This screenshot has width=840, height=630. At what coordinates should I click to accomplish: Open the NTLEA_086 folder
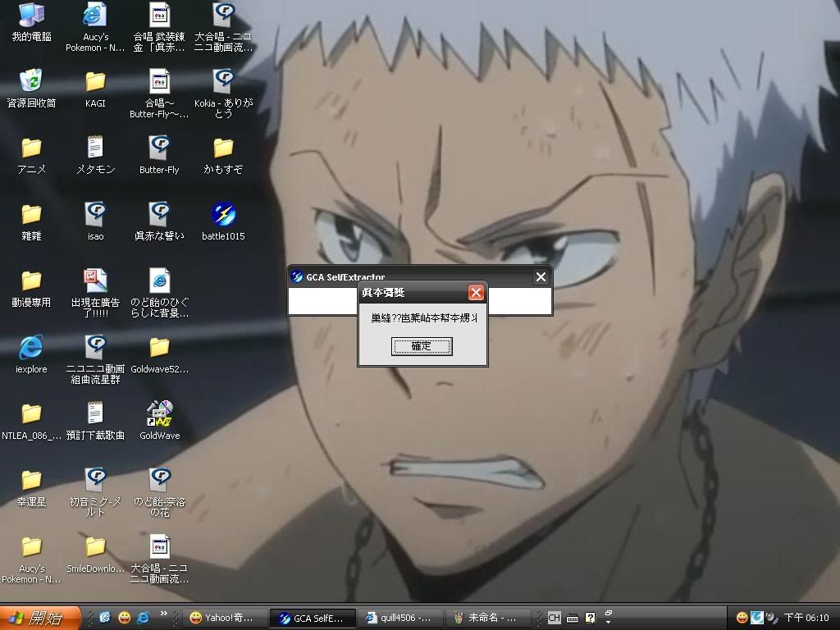tap(32, 421)
